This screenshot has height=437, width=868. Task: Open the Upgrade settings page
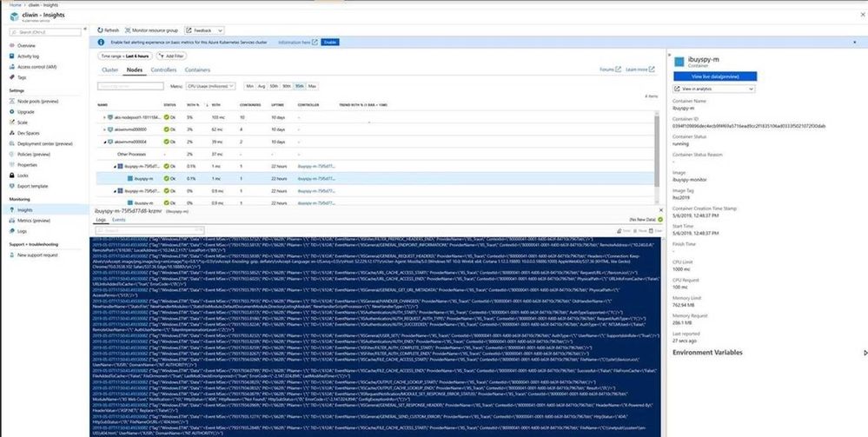(x=25, y=112)
